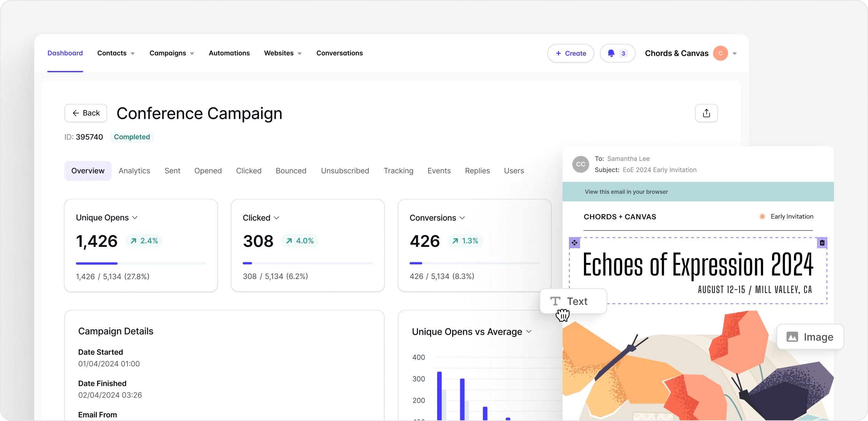Click the Back button
The height and width of the screenshot is (421, 868).
[x=86, y=113]
